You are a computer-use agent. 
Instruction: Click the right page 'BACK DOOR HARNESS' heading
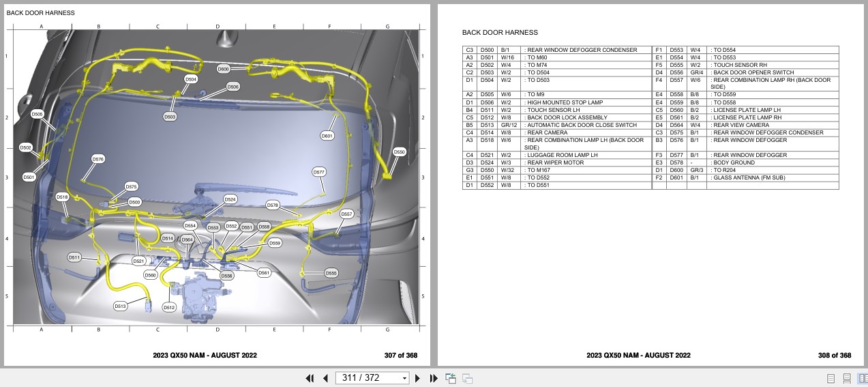coord(500,32)
